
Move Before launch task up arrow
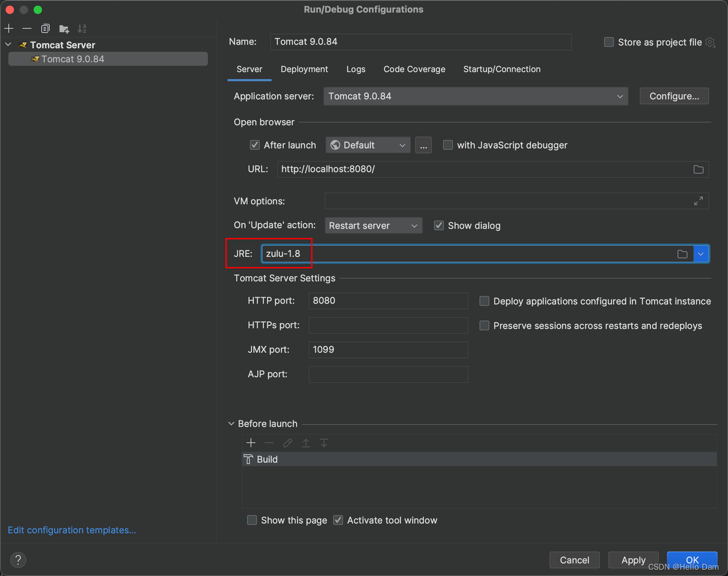pyautogui.click(x=306, y=443)
